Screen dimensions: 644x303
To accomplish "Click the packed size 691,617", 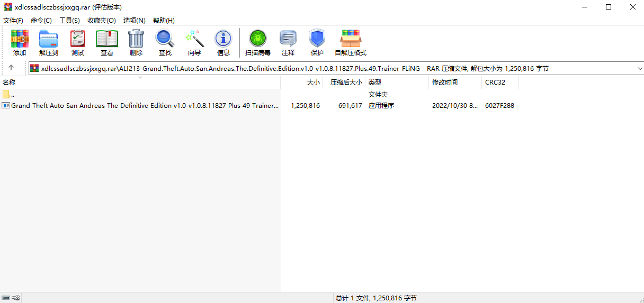I will [x=350, y=105].
